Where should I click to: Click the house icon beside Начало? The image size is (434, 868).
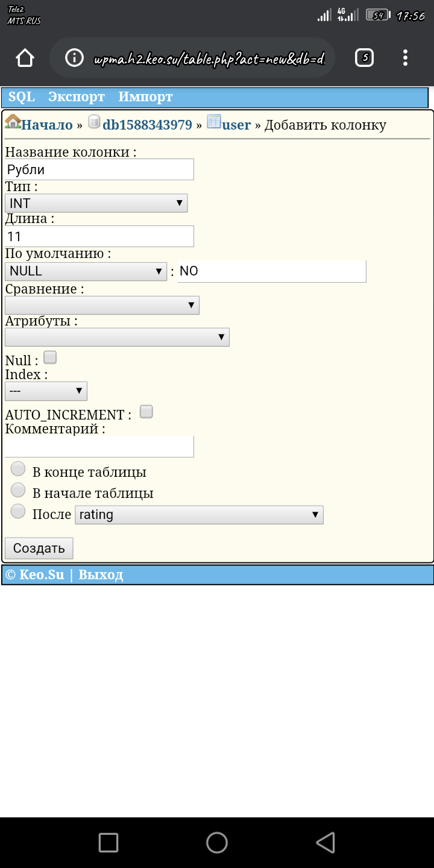click(x=13, y=122)
